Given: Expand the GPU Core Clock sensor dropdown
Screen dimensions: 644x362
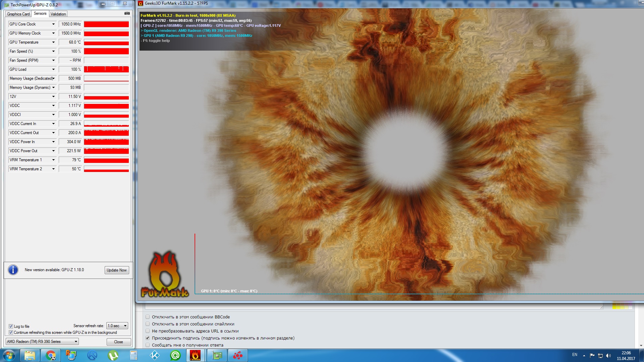Looking at the screenshot, I should [53, 24].
